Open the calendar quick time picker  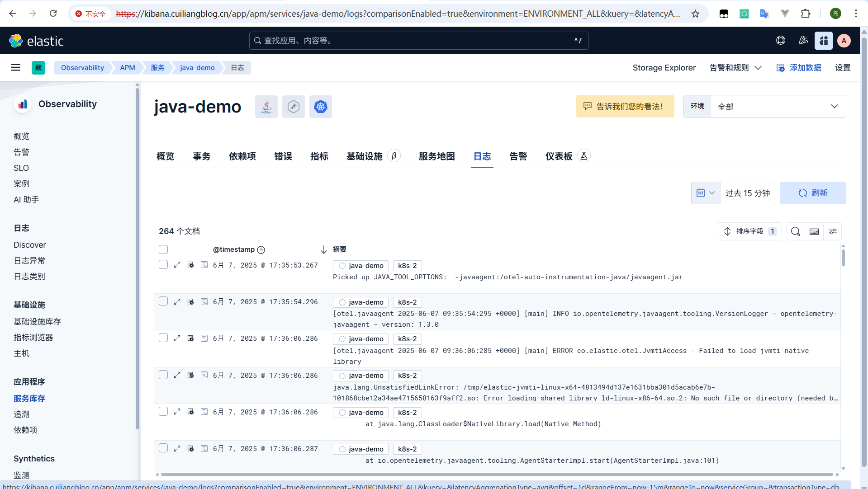click(706, 193)
